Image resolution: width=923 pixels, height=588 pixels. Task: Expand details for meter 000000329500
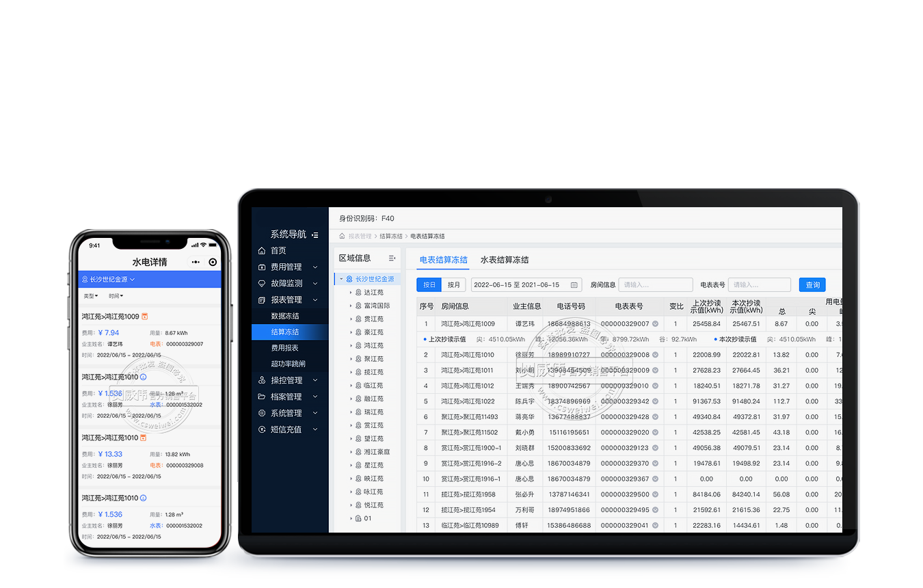tap(655, 494)
